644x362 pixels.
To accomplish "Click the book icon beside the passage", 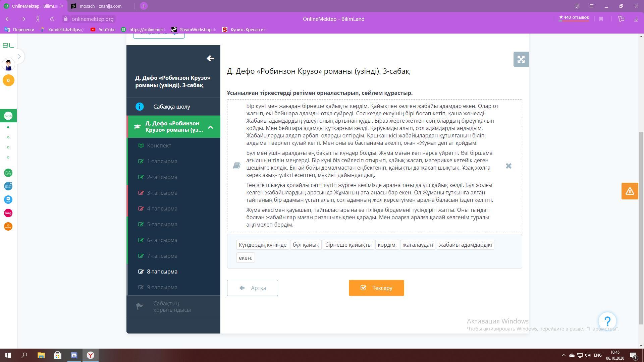I will pos(236,166).
